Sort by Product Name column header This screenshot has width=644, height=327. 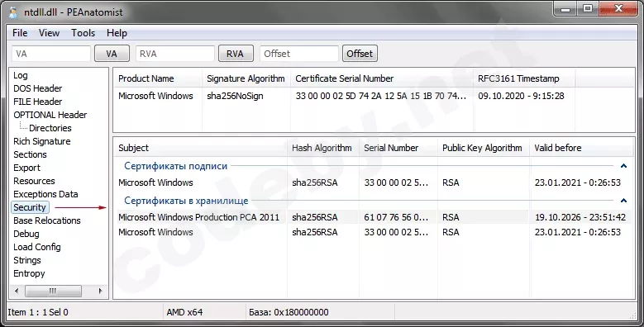(158, 78)
